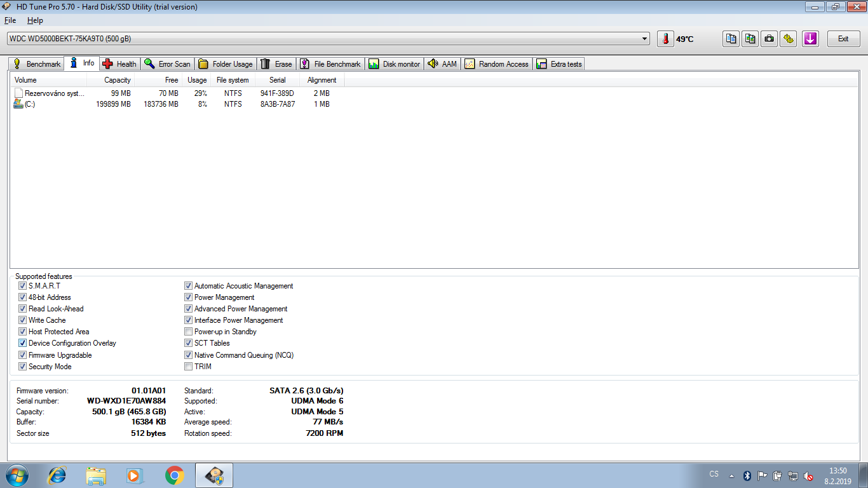868x488 pixels.
Task: Click the 183736 MB free space value
Action: (x=161, y=104)
